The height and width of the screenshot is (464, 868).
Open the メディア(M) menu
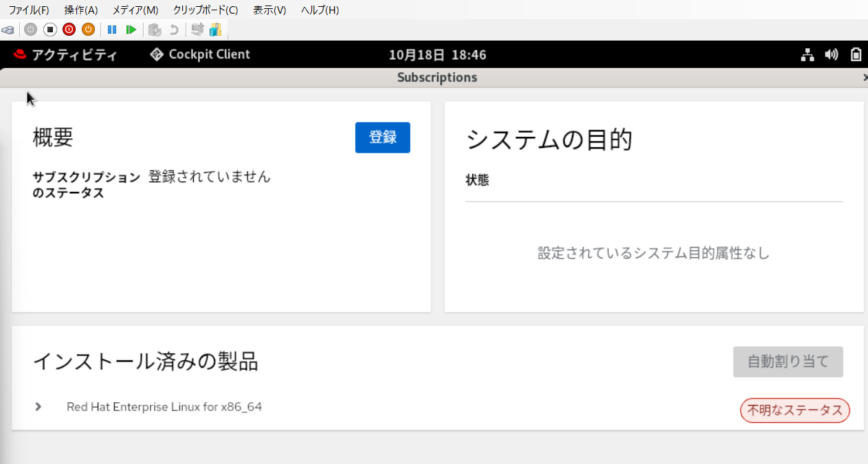tap(135, 10)
